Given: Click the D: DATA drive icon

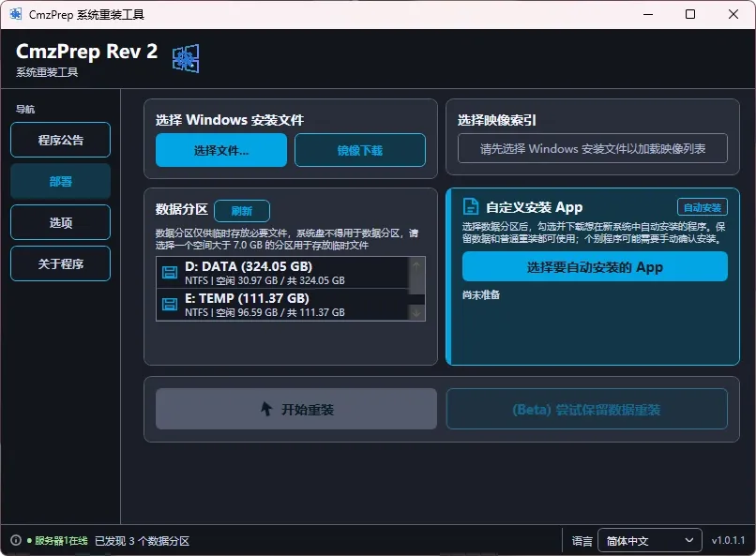Looking at the screenshot, I should tap(169, 272).
